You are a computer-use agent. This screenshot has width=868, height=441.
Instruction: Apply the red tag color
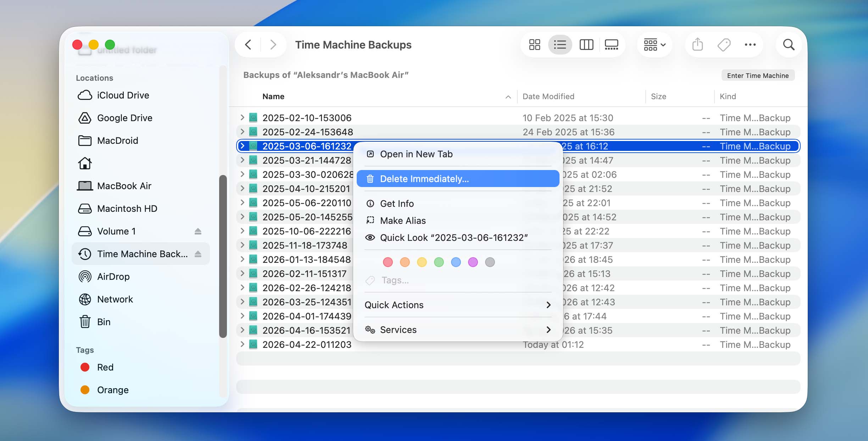coord(388,262)
